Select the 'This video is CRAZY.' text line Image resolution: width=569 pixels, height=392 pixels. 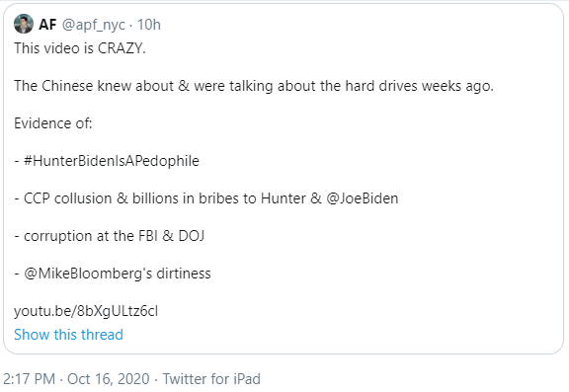[80, 48]
